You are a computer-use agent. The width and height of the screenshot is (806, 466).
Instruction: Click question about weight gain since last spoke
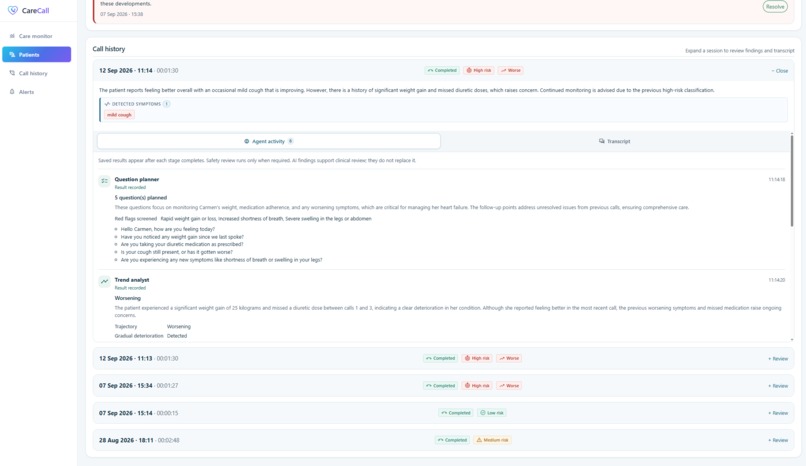tap(182, 237)
